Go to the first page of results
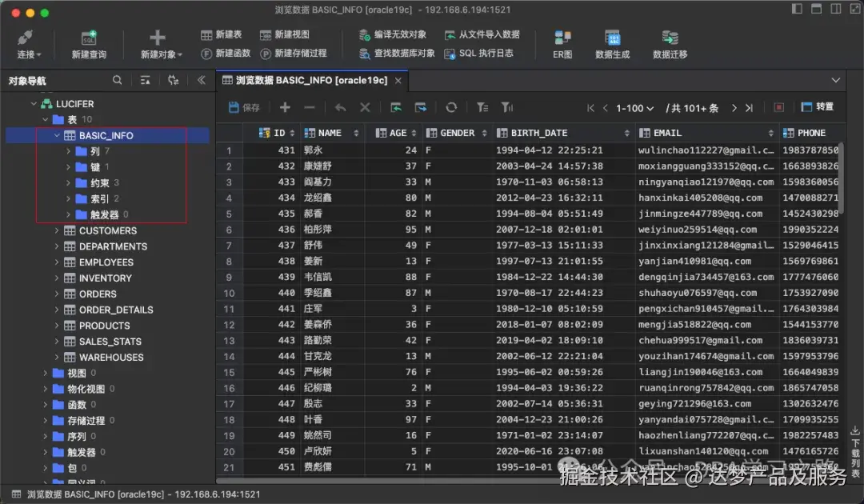The width and height of the screenshot is (864, 504). [590, 108]
